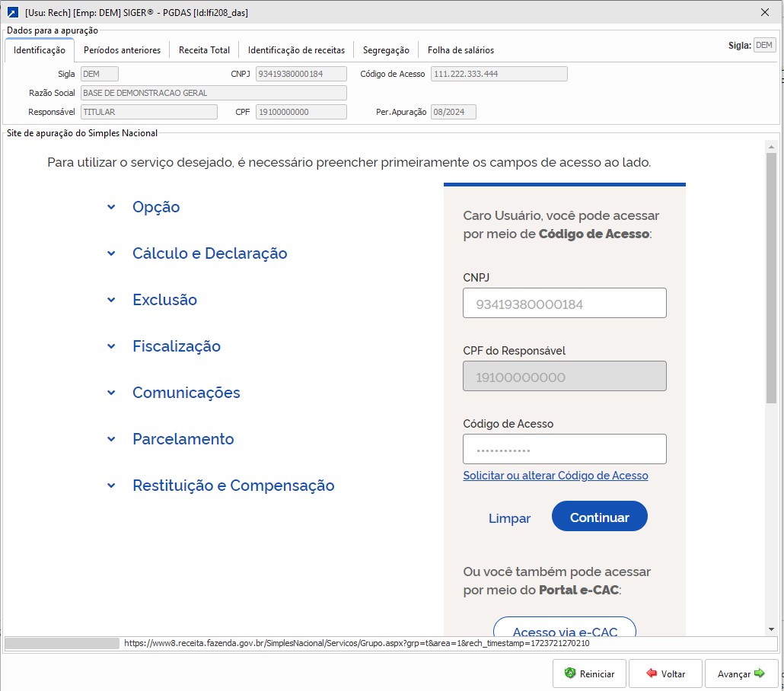Close the PGDAS window
784x691 pixels.
[x=764, y=12]
